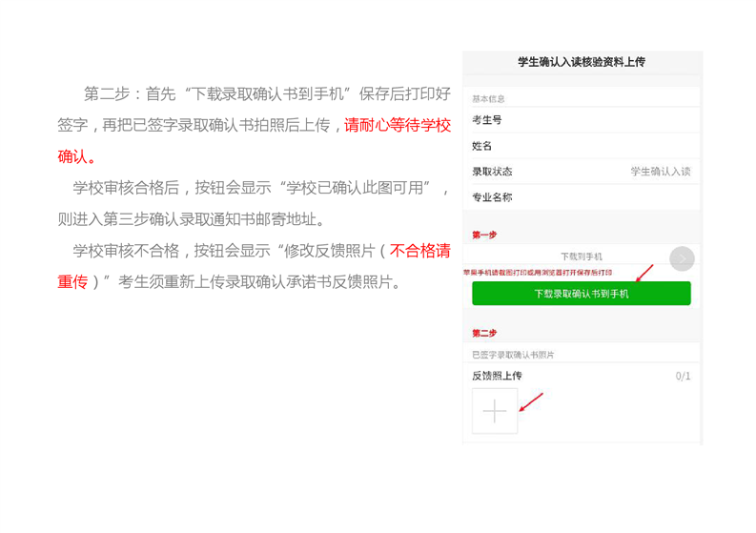Image resolution: width=756 pixels, height=533 pixels.
Task: Click the 已签字录取确认书照片 caption
Action: pyautogui.click(x=513, y=355)
